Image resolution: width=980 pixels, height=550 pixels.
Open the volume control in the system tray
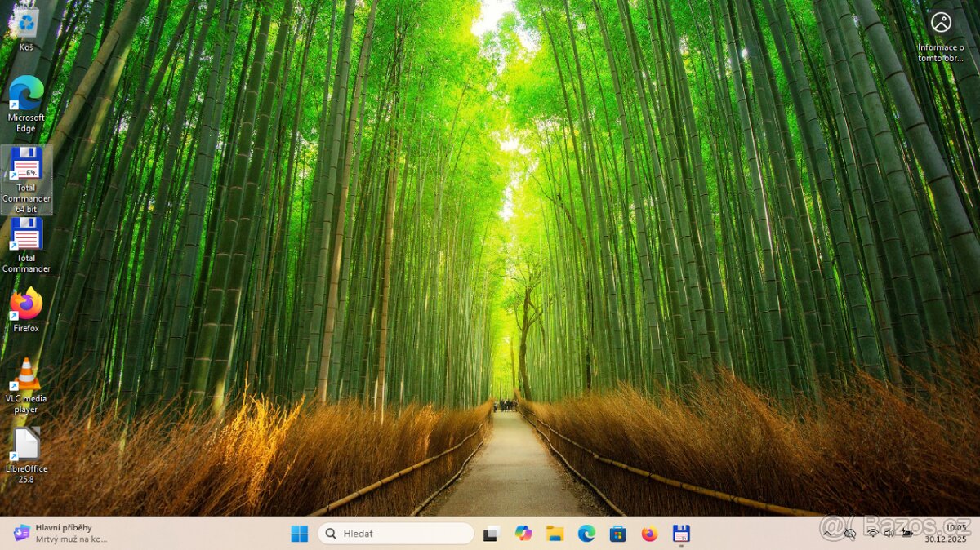(x=889, y=534)
